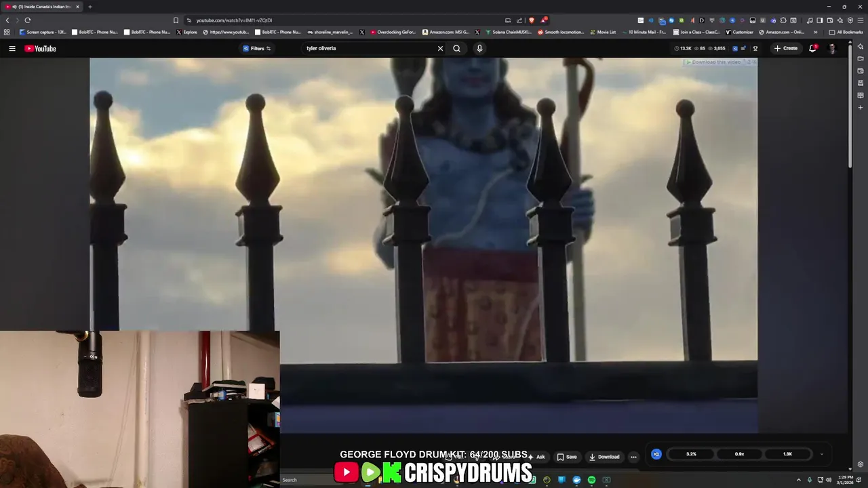Screen dimensions: 868x488
Task: Download the video
Action: 604,457
